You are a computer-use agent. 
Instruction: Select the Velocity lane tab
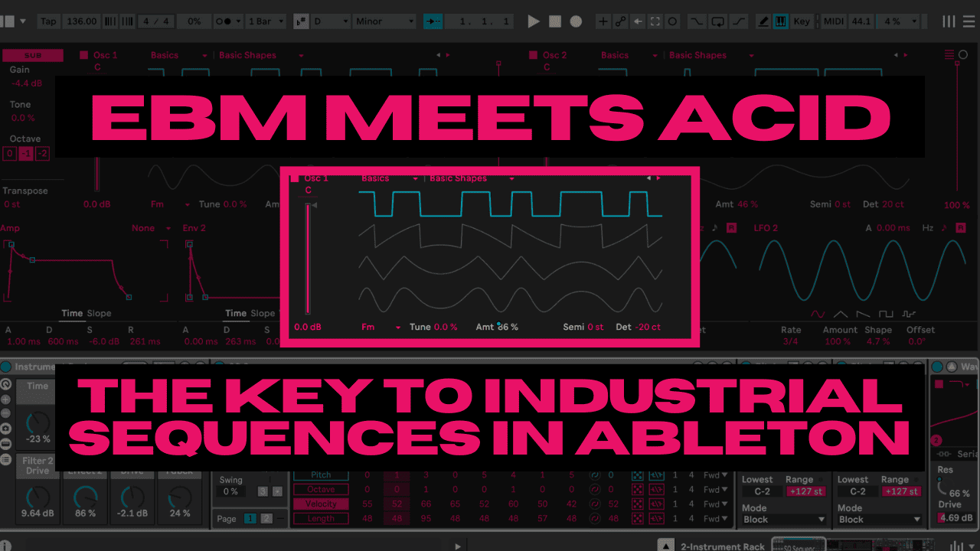[320, 504]
